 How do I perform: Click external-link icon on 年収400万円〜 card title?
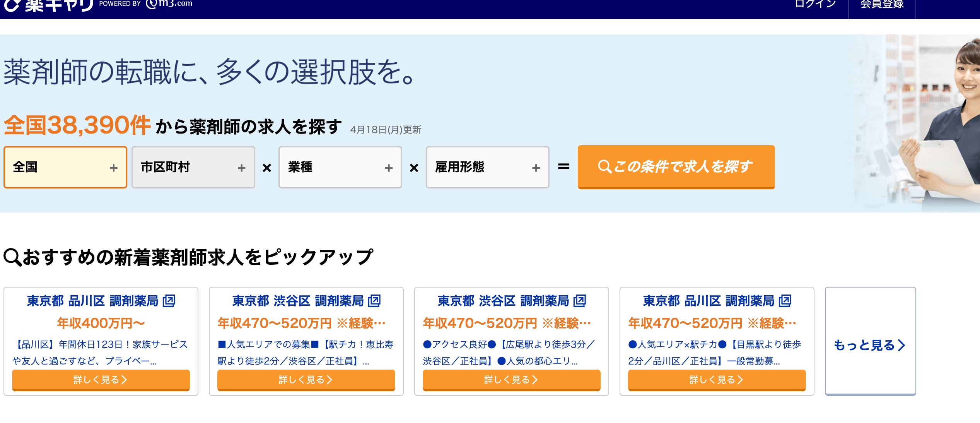pos(169,301)
